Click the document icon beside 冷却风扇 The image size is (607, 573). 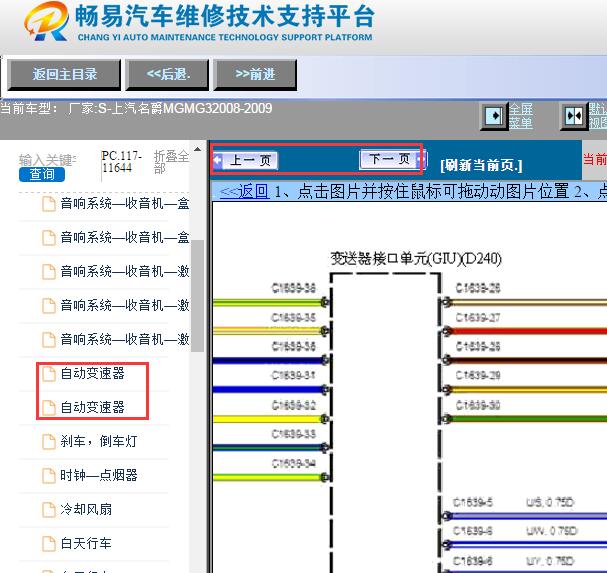tap(49, 510)
